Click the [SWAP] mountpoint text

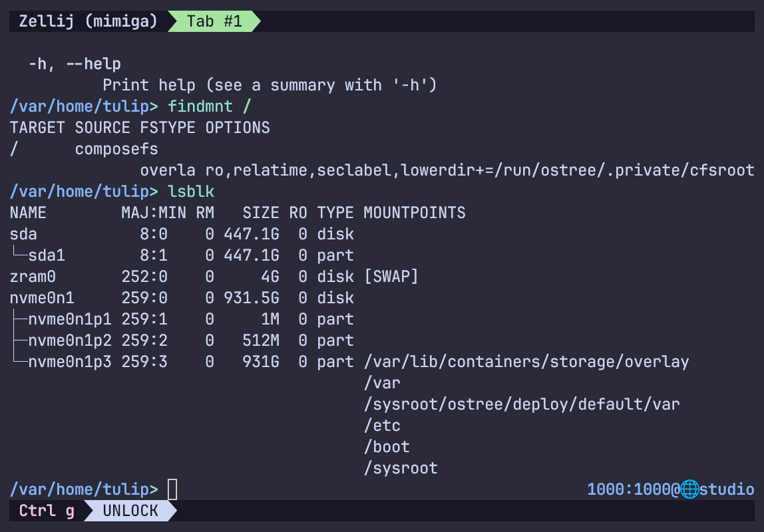click(391, 277)
